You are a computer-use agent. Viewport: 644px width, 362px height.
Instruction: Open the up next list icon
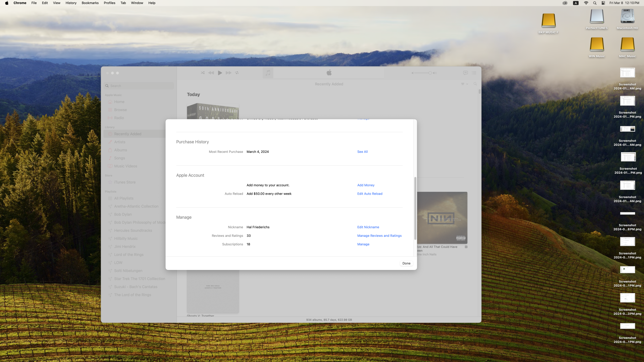point(474,73)
